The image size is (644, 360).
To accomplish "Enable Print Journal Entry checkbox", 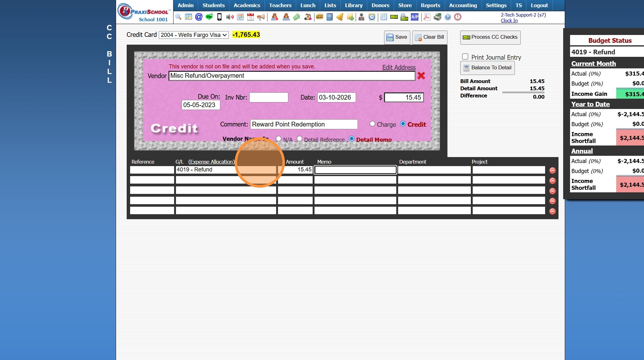I will click(x=465, y=57).
